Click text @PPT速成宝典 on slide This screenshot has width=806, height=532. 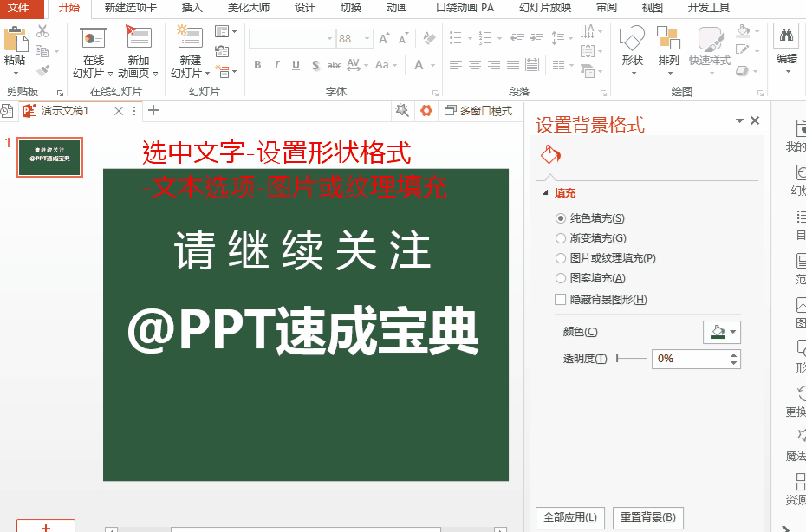pos(303,330)
